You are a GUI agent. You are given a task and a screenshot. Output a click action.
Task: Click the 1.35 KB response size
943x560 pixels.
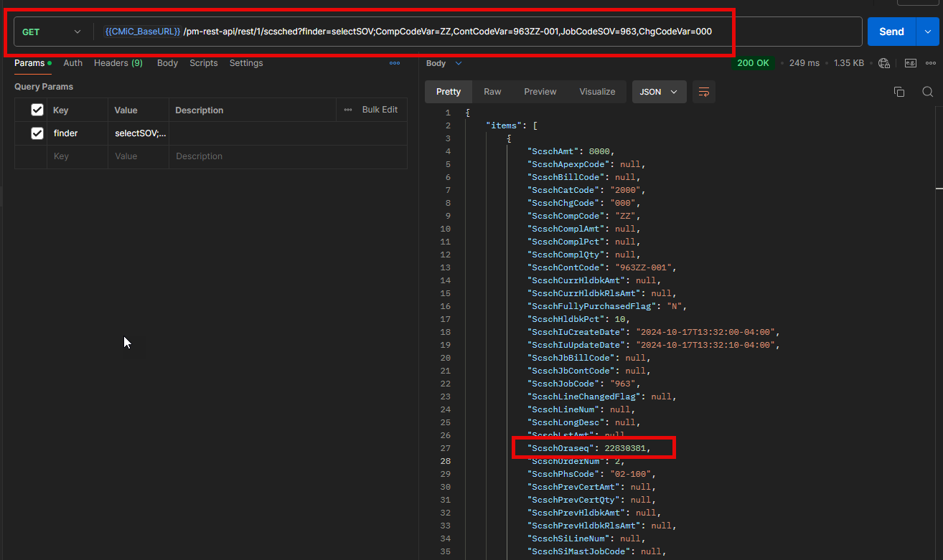click(x=848, y=63)
